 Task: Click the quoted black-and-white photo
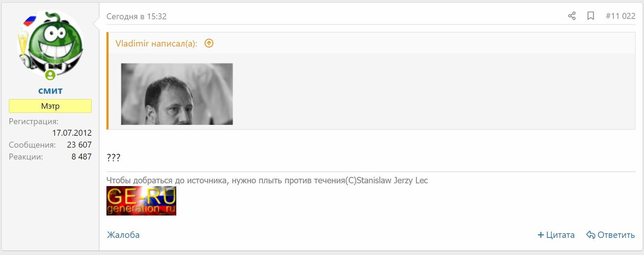[x=177, y=94]
